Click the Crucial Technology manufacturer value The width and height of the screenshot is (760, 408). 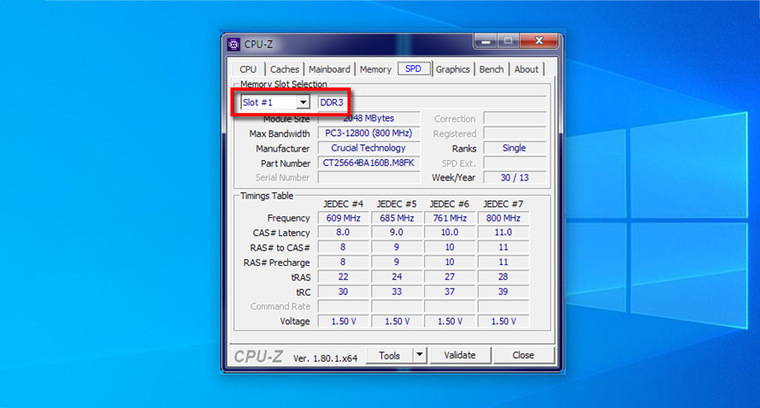[368, 148]
